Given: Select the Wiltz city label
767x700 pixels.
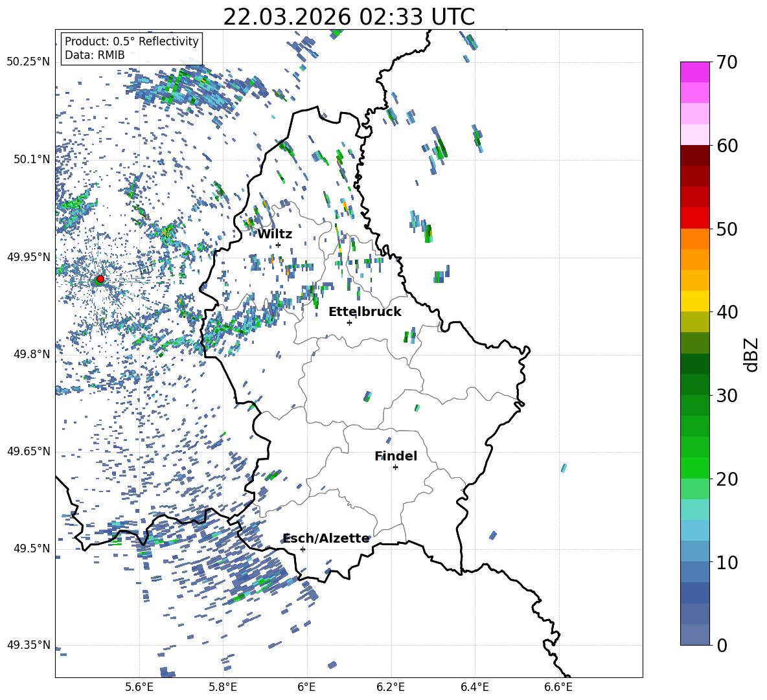Looking at the screenshot, I should 275,234.
